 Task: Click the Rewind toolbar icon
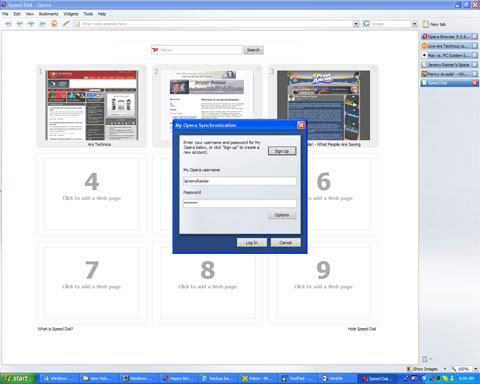[x=8, y=24]
